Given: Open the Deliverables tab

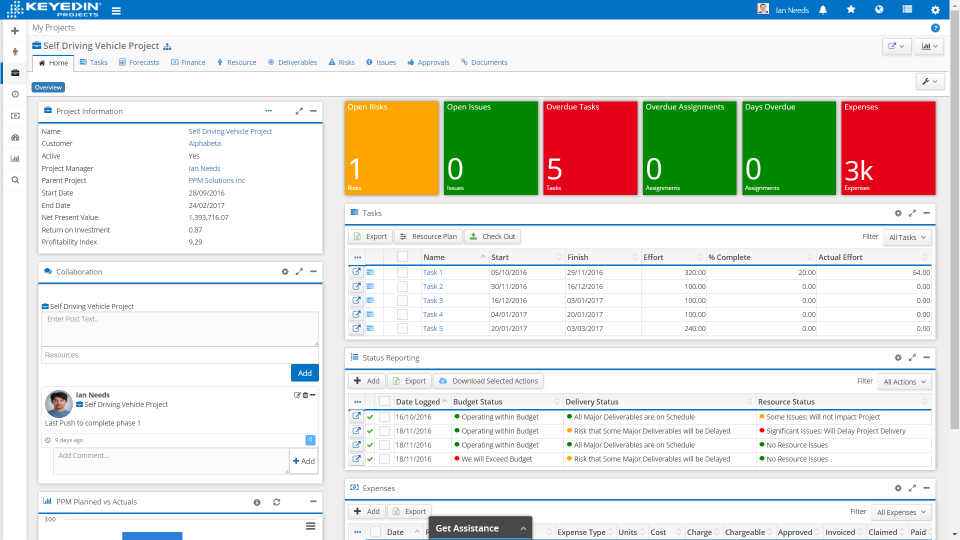Looking at the screenshot, I should (292, 62).
